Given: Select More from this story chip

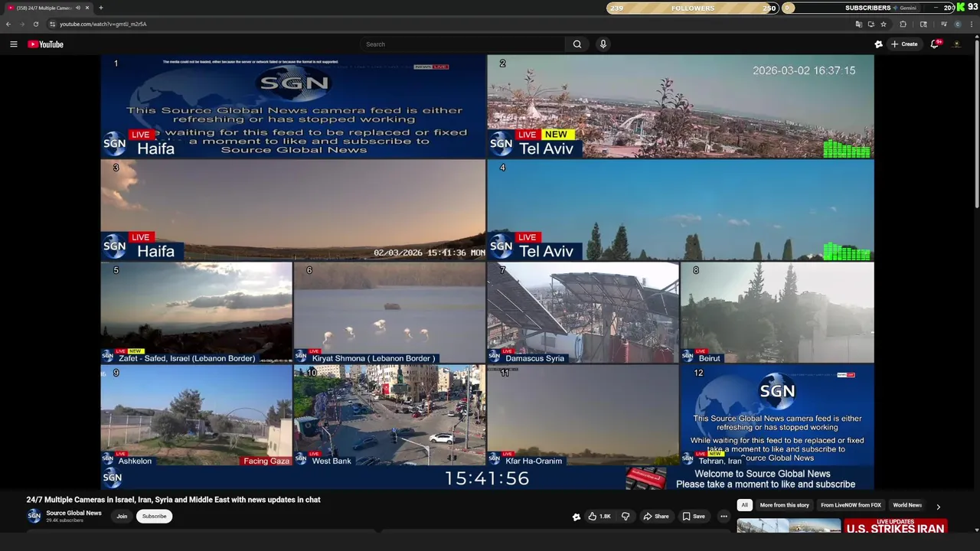Looking at the screenshot, I should tap(785, 505).
